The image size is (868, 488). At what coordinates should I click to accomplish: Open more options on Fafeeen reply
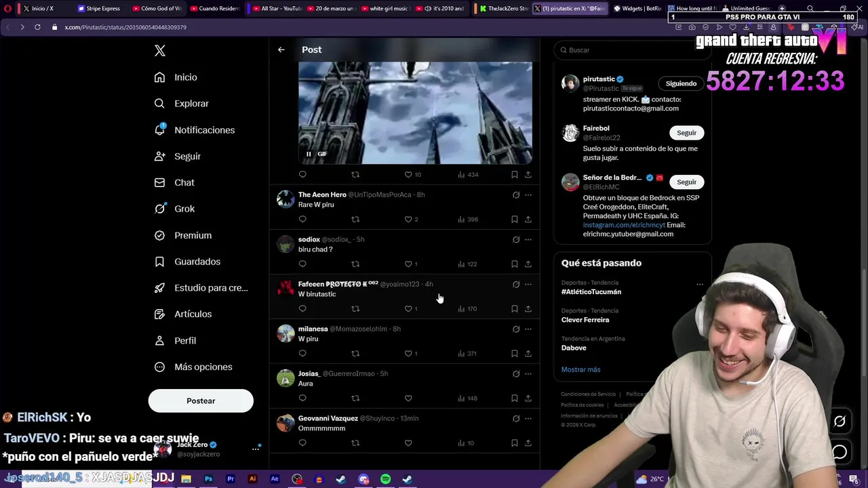click(x=528, y=284)
